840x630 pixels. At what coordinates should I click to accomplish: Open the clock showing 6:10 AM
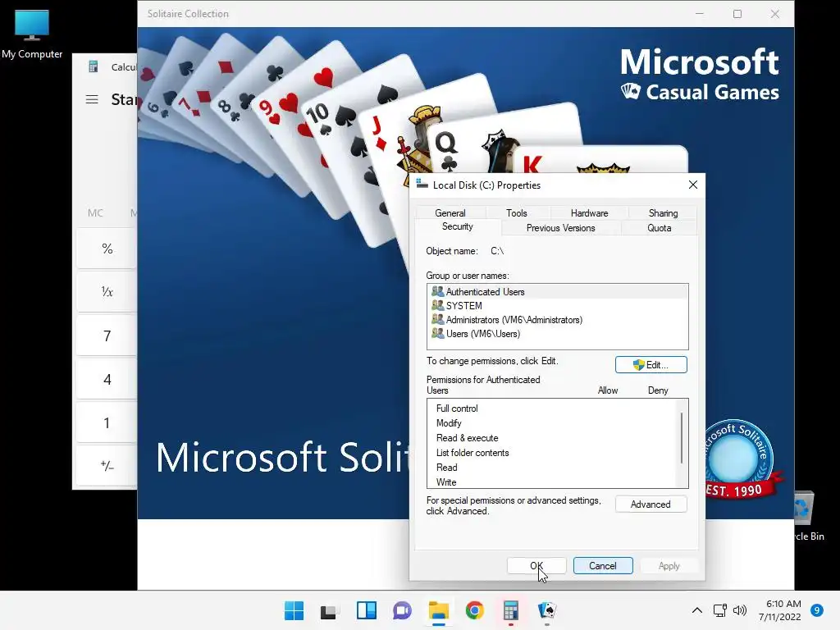pos(779,610)
